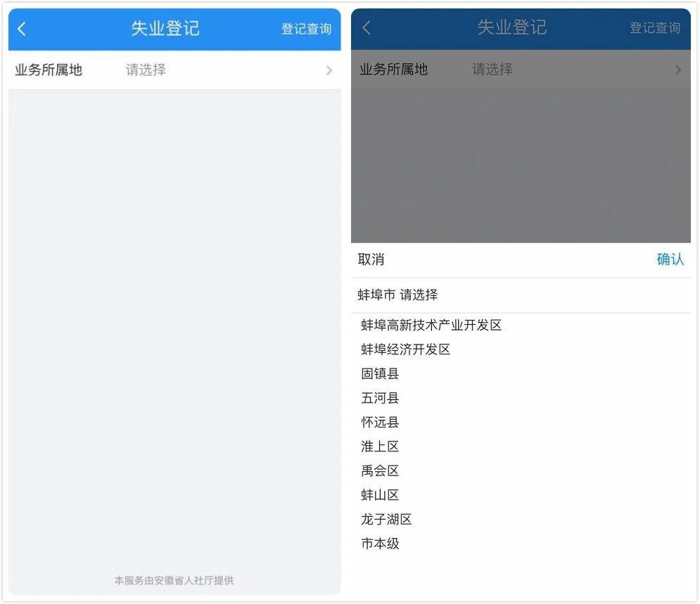Choose the 蚌山区 option
The height and width of the screenshot is (604, 700).
[x=380, y=495]
